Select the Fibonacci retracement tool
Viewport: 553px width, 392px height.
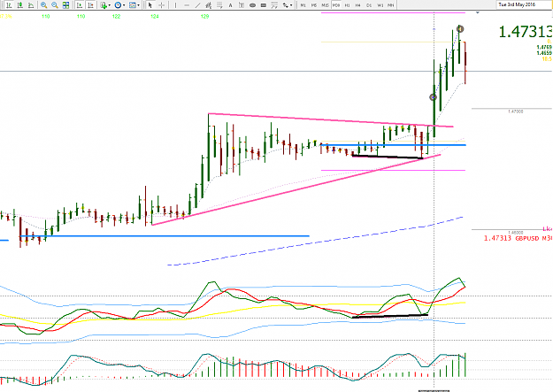(219, 5)
